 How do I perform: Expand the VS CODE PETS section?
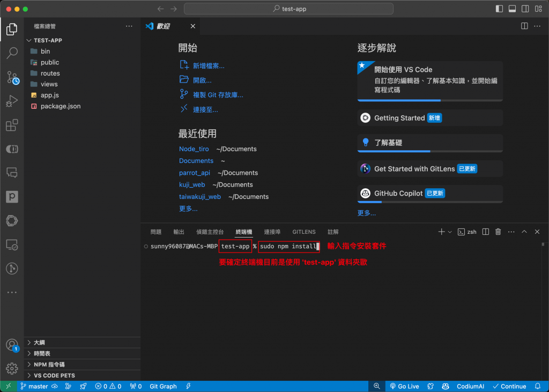tap(82, 375)
